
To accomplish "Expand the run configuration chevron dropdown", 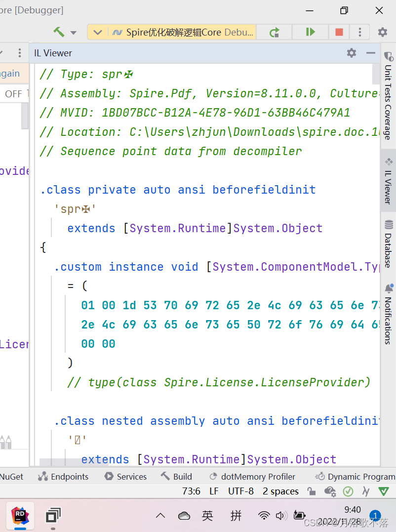I will (x=98, y=33).
